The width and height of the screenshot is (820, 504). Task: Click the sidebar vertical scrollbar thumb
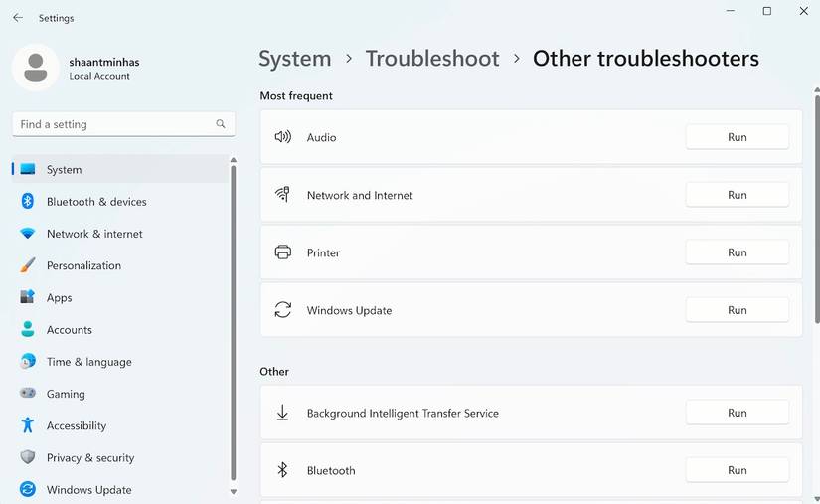click(234, 323)
